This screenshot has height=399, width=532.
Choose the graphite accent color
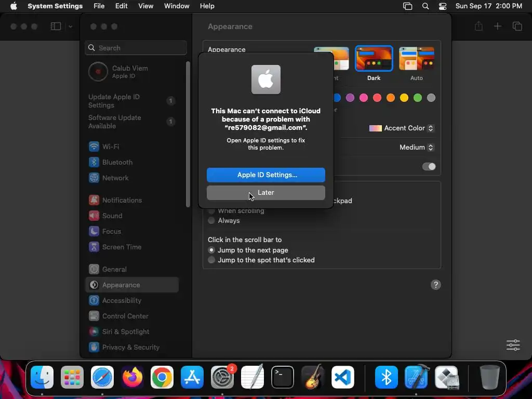pos(431,98)
